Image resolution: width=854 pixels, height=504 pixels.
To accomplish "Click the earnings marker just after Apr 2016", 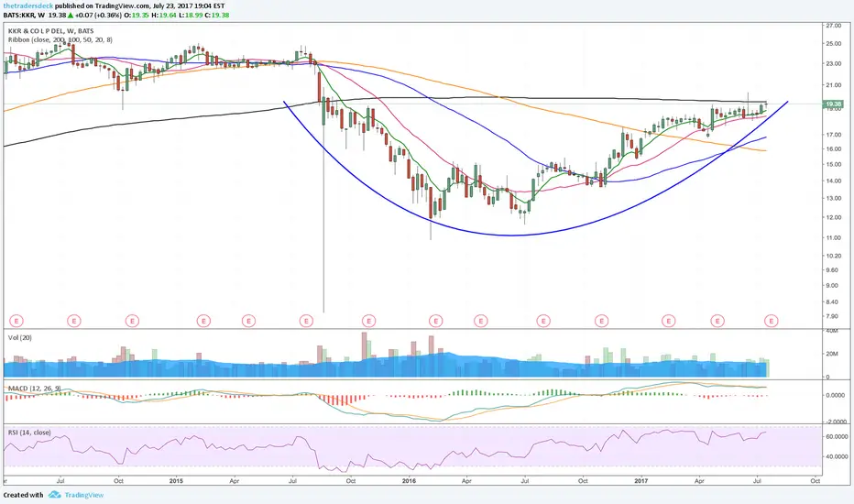I will pos(480,321).
